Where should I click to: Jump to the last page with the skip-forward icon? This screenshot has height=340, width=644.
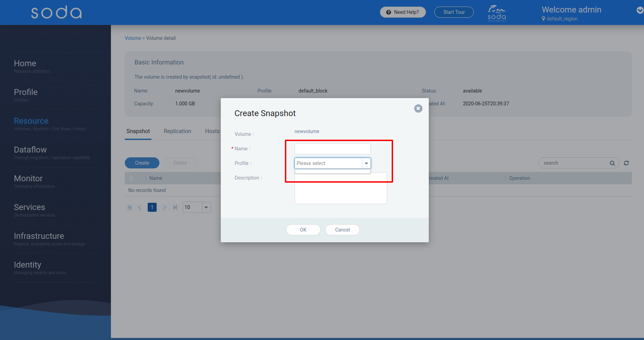pos(175,207)
